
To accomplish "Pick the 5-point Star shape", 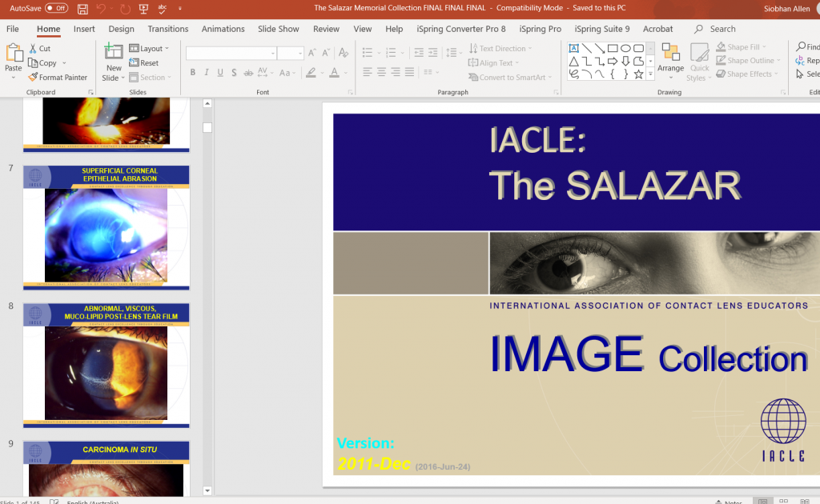I will [x=638, y=74].
